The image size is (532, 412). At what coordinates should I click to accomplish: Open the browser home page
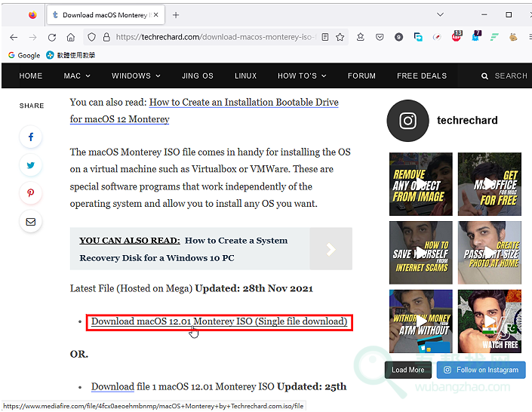[71, 37]
